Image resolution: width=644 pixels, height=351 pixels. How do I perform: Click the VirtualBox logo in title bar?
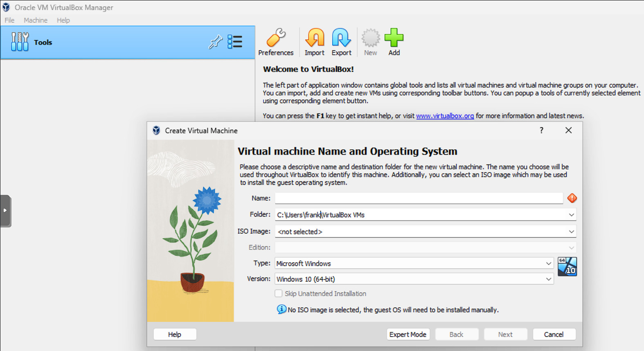[6, 7]
